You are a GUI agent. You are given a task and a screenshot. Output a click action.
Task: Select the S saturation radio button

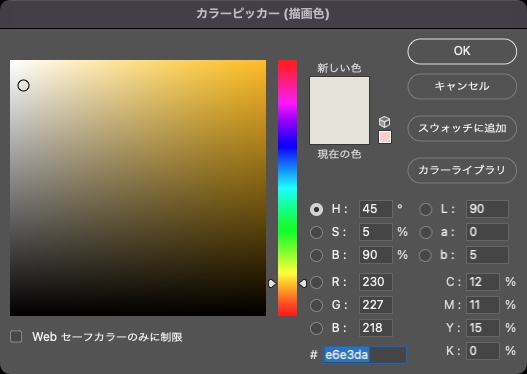point(316,232)
